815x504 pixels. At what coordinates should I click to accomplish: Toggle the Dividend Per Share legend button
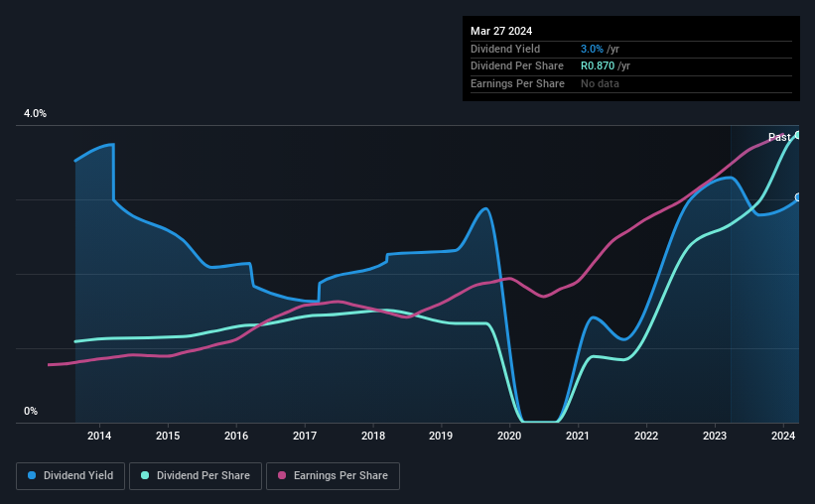point(196,476)
